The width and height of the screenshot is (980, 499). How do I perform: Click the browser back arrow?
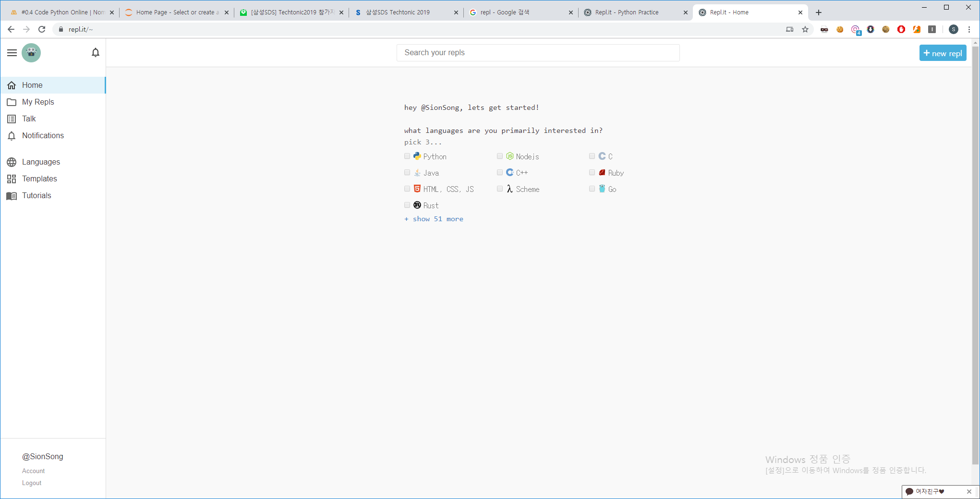click(11, 29)
